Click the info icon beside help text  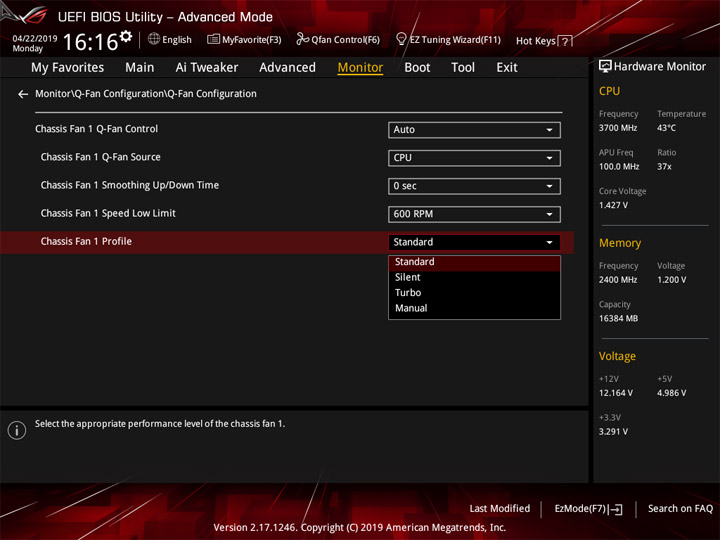17,430
